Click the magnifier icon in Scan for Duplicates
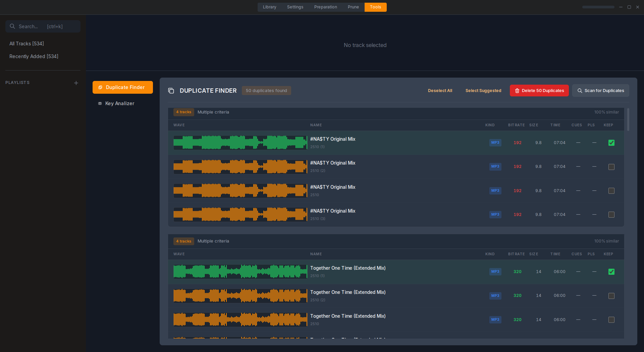Screen dimensions: 644x352 tap(579, 91)
